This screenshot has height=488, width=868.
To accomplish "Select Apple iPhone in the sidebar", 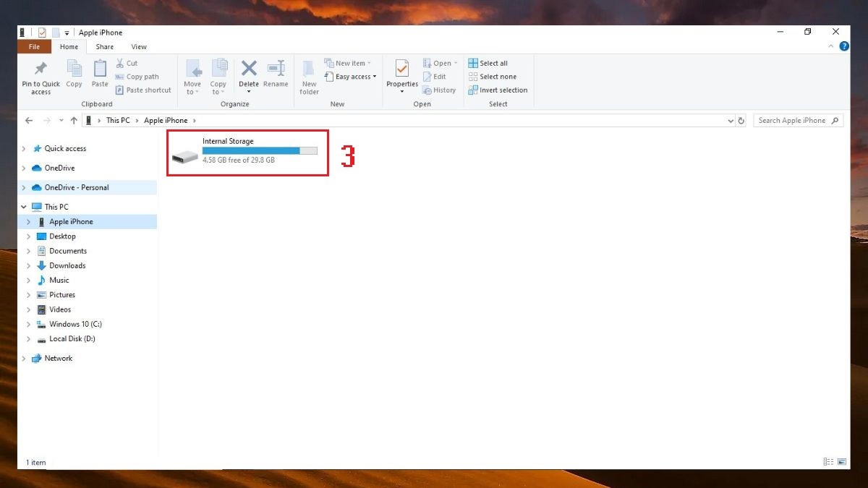I will pos(71,222).
